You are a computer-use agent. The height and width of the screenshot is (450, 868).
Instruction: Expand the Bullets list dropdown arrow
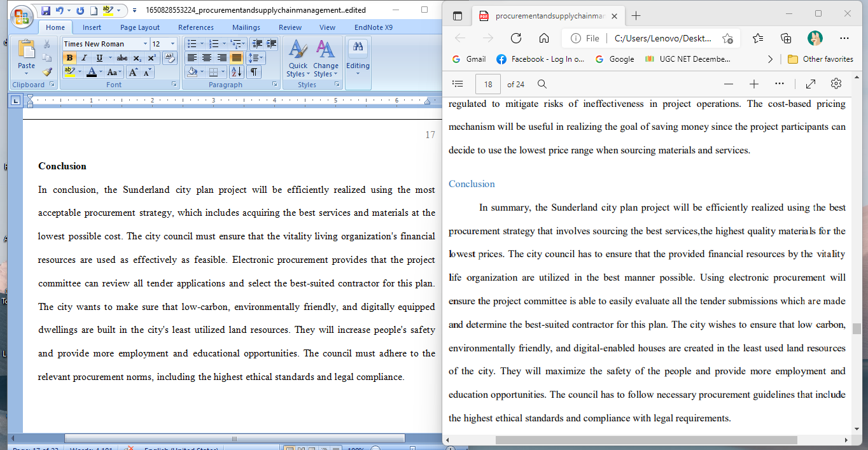click(x=202, y=44)
